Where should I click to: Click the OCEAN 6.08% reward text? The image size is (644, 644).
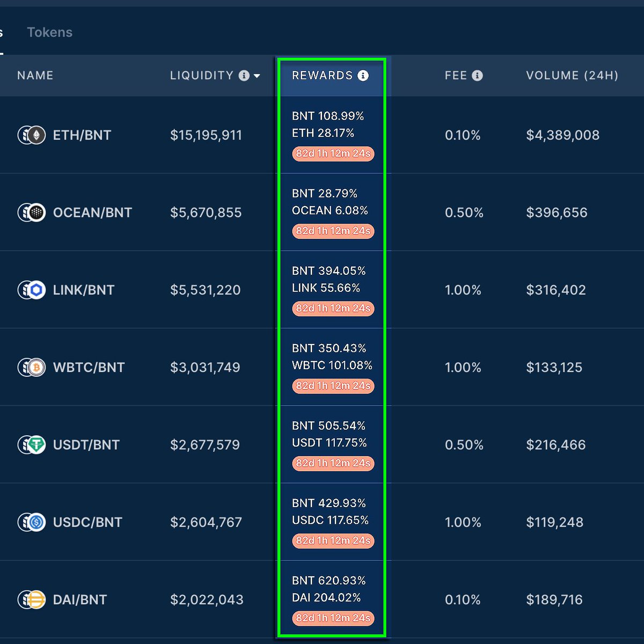click(330, 210)
